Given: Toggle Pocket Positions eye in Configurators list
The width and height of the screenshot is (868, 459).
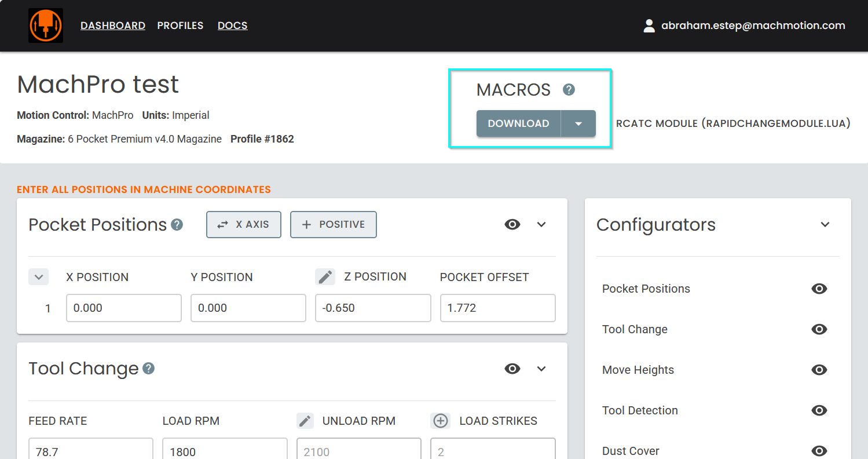Looking at the screenshot, I should 819,289.
